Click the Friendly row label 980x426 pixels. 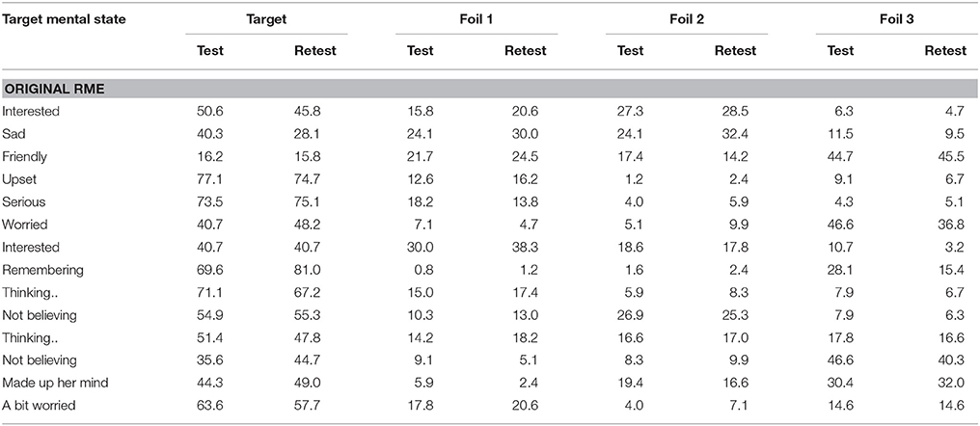tap(22, 157)
